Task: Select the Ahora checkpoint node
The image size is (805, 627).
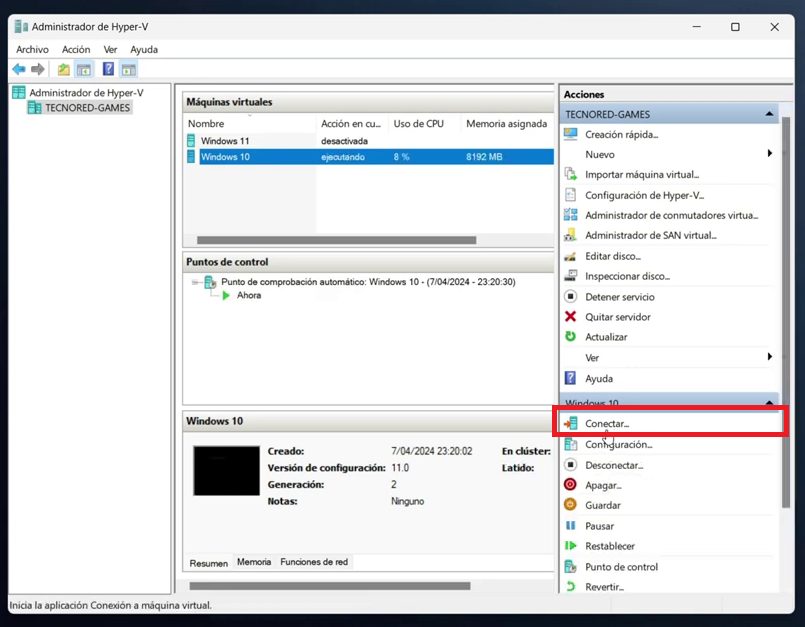Action: (249, 295)
